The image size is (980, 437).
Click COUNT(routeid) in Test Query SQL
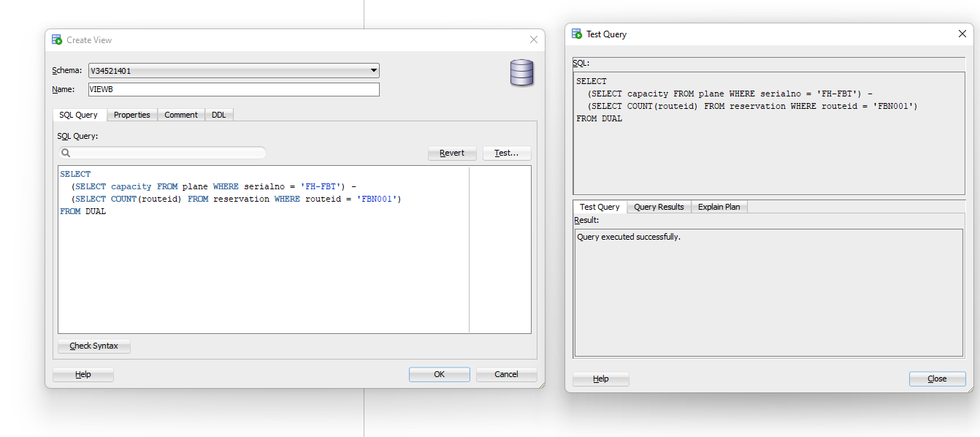coord(663,107)
